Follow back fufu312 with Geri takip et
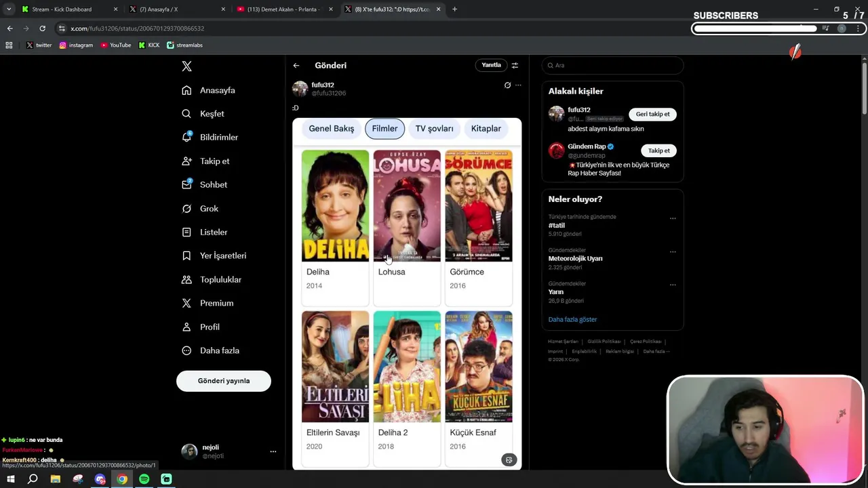The width and height of the screenshot is (868, 488). (x=652, y=114)
